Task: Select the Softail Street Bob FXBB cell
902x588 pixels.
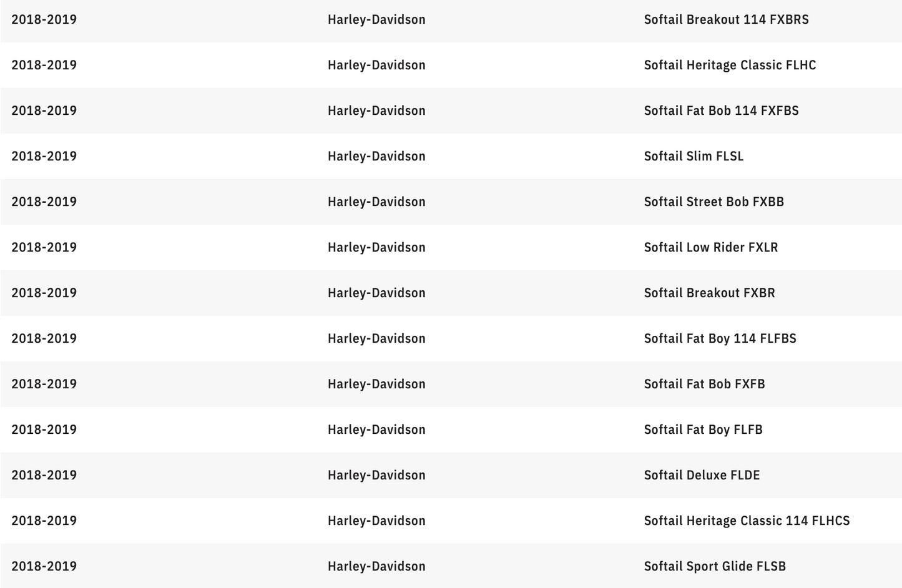Action: point(713,202)
